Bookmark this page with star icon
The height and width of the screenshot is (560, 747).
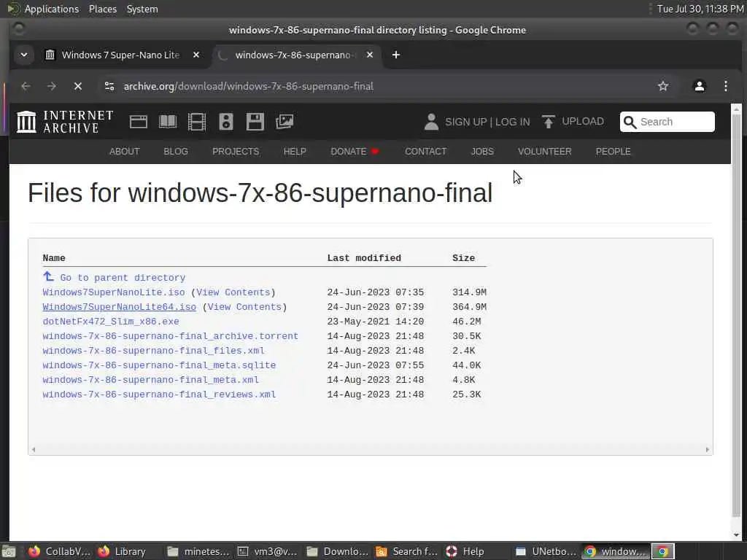pyautogui.click(x=662, y=86)
